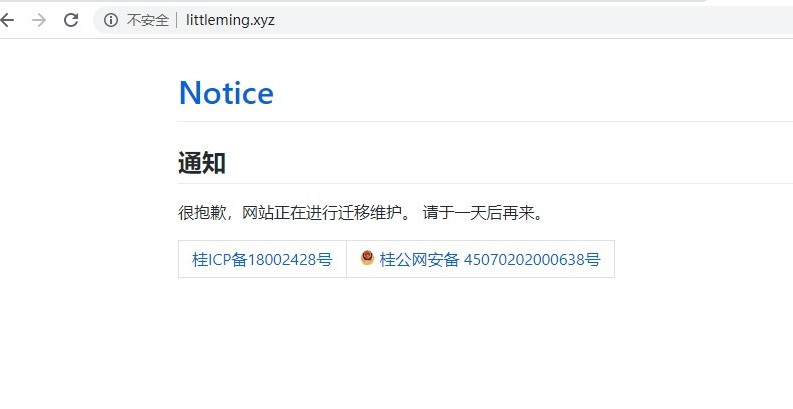
Task: Click the divider line under the Notice heading
Action: 486,122
